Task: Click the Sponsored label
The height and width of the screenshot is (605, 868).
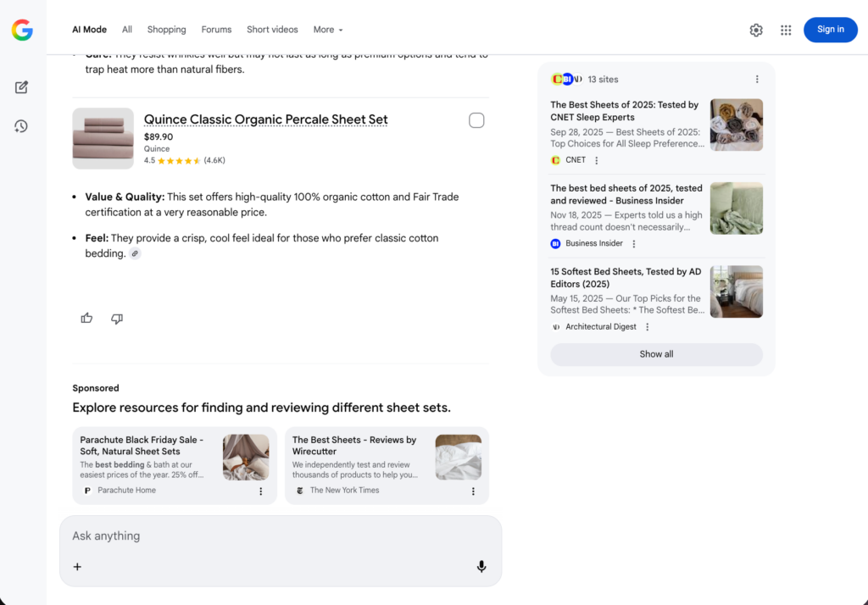Action: [96, 388]
